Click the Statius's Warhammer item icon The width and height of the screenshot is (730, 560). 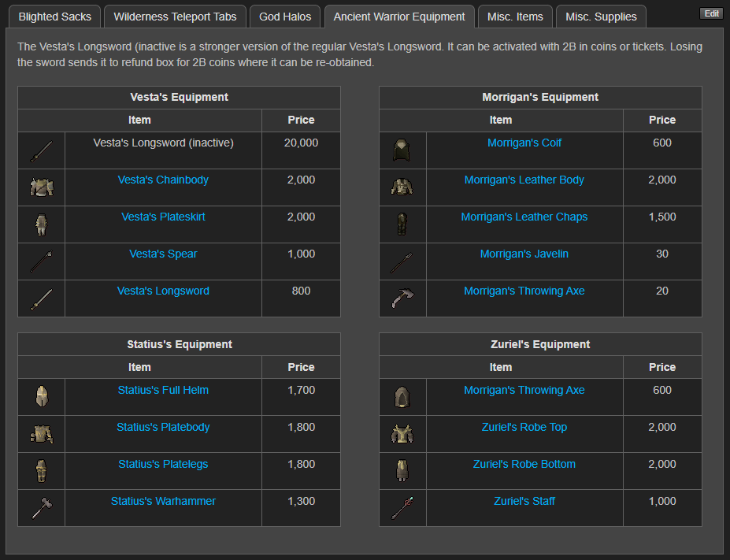[41, 508]
